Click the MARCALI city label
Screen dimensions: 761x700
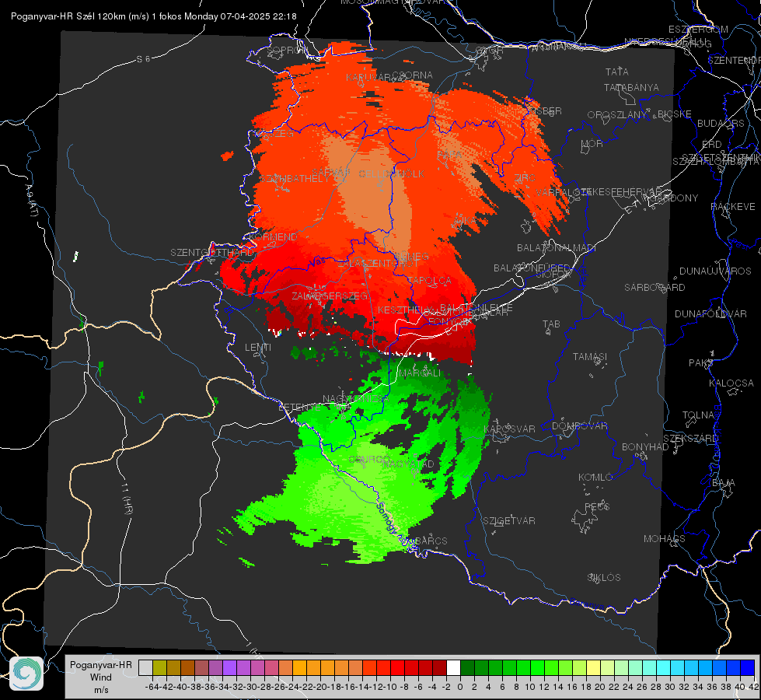[x=419, y=373]
